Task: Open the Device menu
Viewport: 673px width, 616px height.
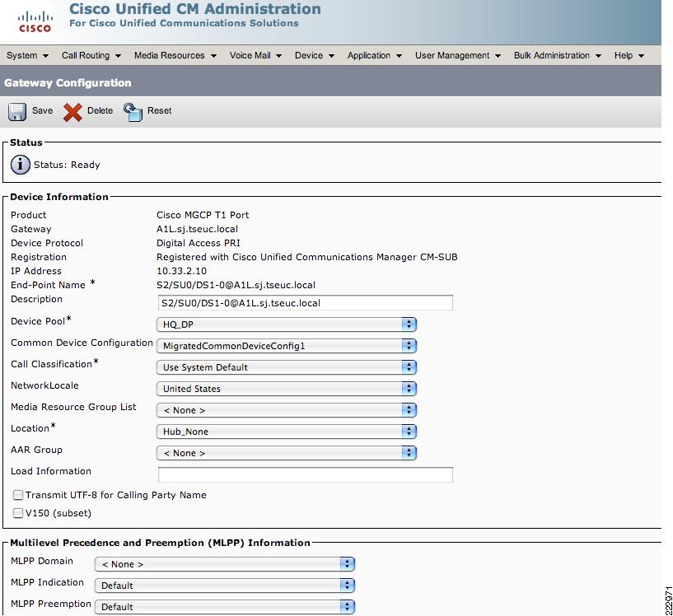Action: [x=315, y=55]
